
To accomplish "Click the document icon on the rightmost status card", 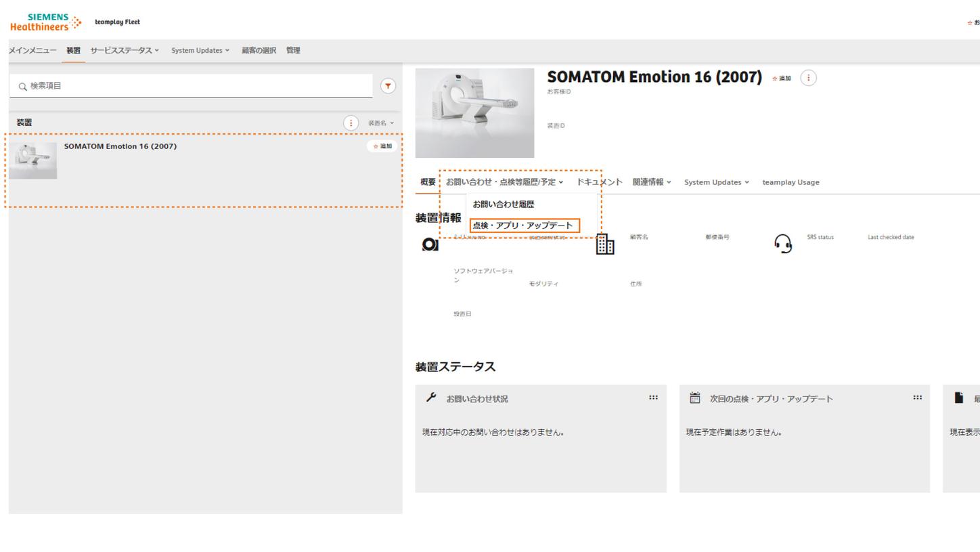I will point(958,398).
